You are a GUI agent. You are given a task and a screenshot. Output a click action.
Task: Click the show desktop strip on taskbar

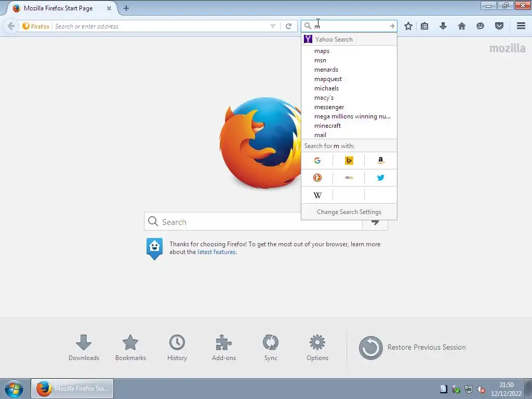click(528, 389)
